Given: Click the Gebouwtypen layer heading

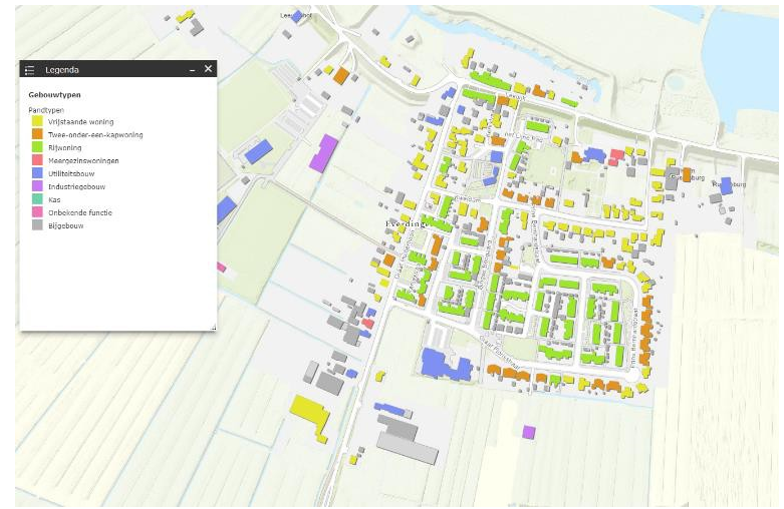Looking at the screenshot, I should pyautogui.click(x=54, y=95).
